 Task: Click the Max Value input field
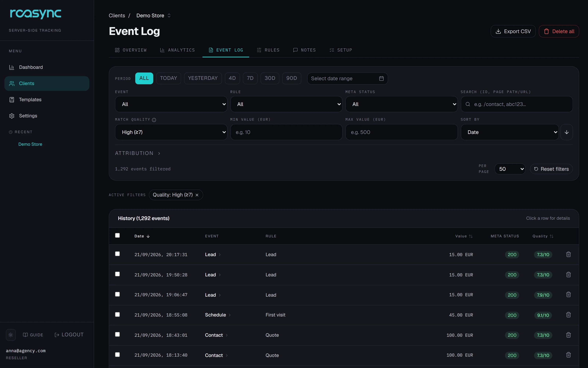click(x=401, y=132)
